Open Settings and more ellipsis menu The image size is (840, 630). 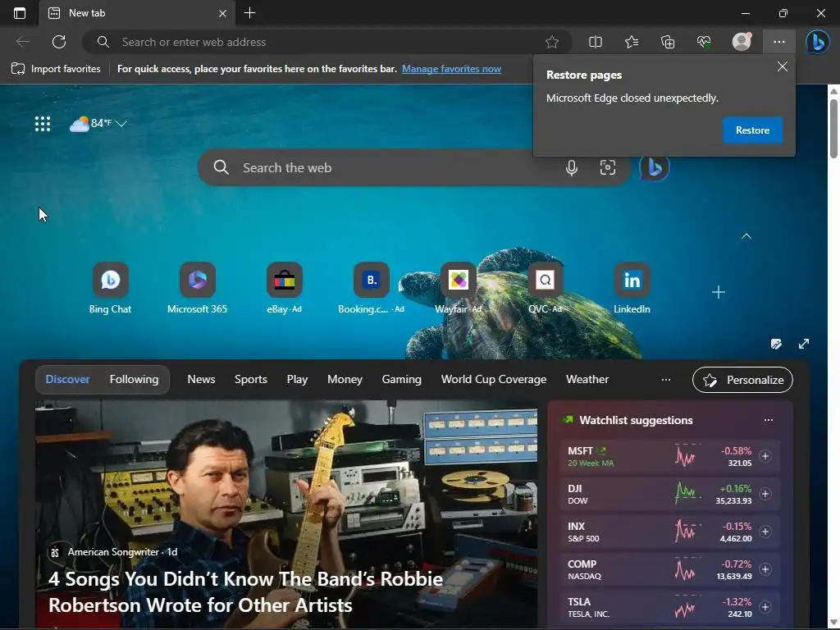[x=779, y=42]
